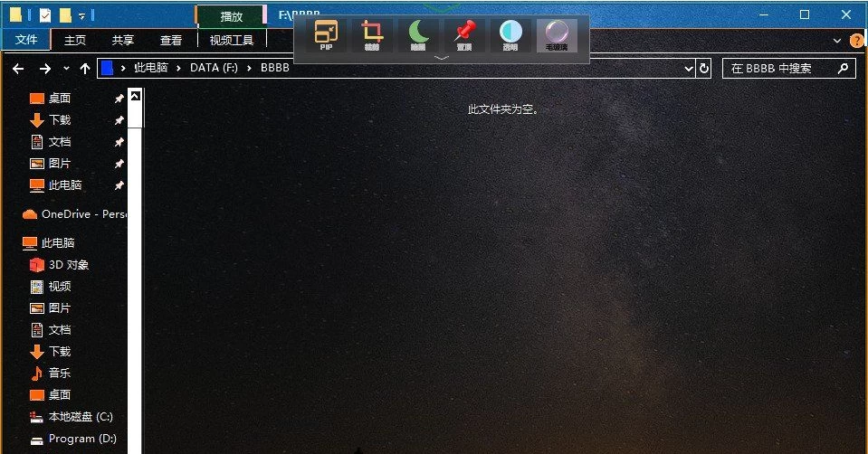Expand the floating toolbar with bottom chevron
Viewport: 868px width, 454px height.
pyautogui.click(x=442, y=58)
